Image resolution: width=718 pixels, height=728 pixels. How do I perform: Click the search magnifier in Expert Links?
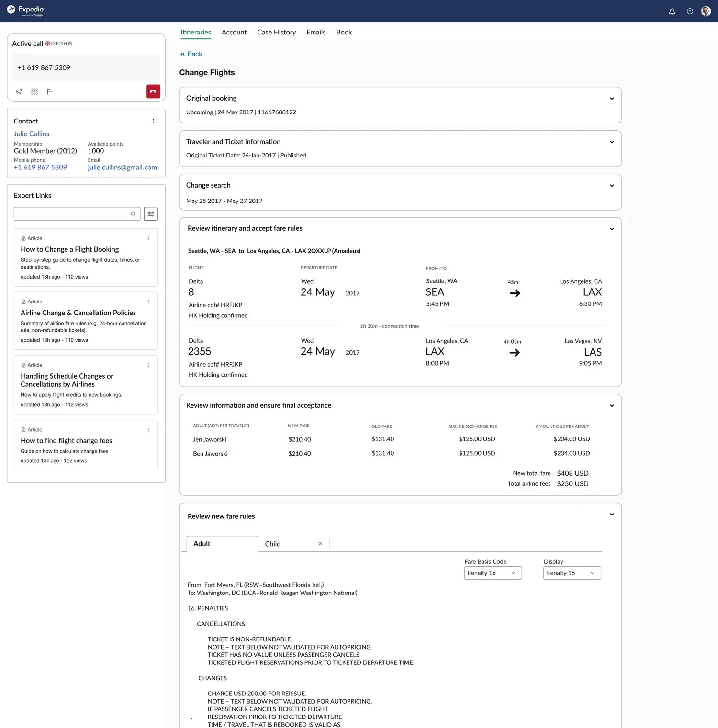pyautogui.click(x=133, y=214)
